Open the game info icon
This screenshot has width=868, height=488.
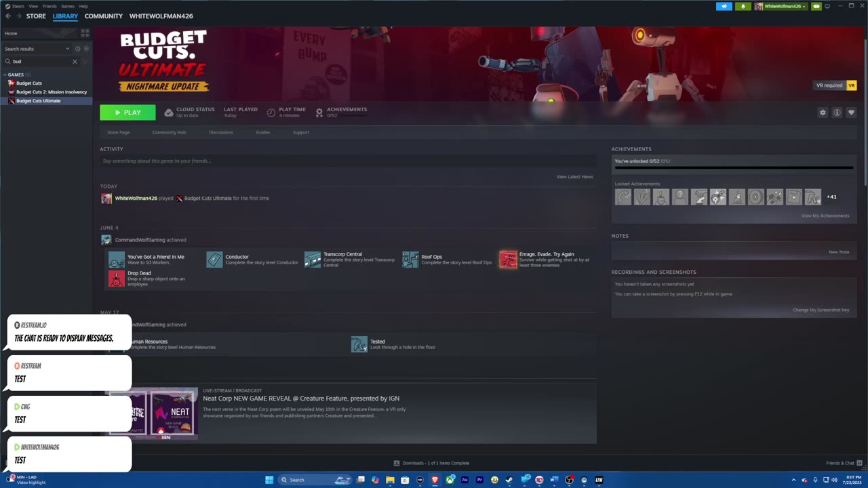pyautogui.click(x=837, y=113)
